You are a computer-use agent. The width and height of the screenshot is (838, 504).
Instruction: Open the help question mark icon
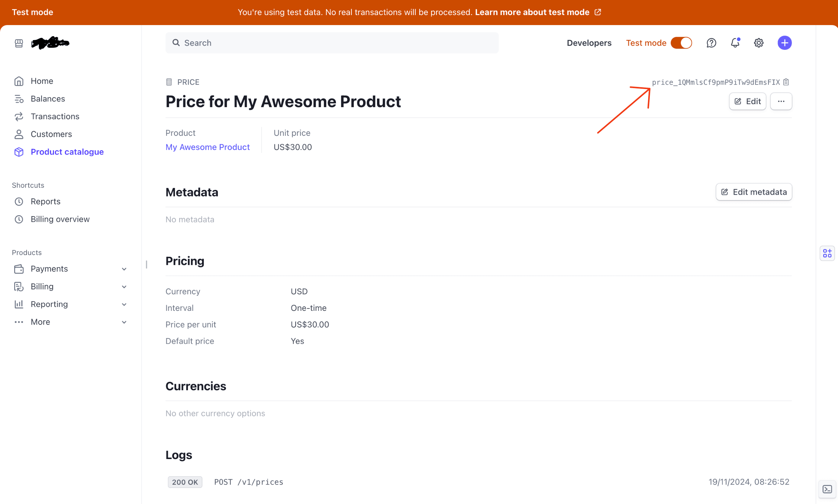click(x=711, y=43)
